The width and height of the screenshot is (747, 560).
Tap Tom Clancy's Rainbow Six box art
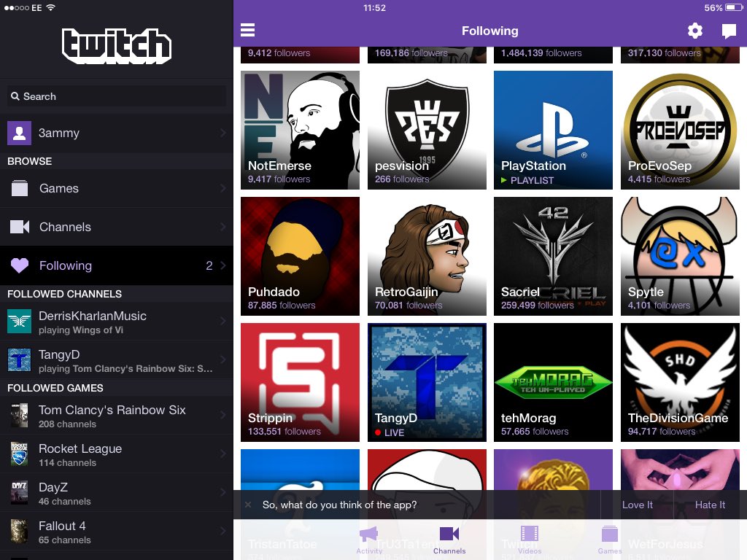[20, 416]
